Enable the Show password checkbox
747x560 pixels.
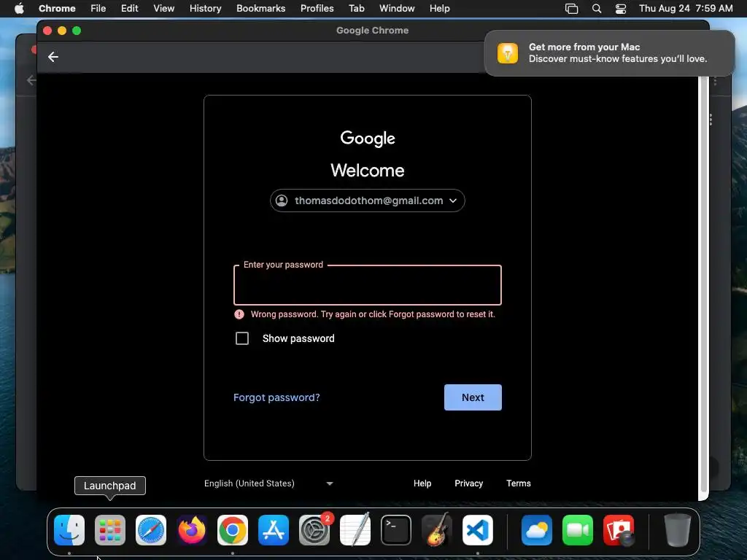[x=242, y=338]
